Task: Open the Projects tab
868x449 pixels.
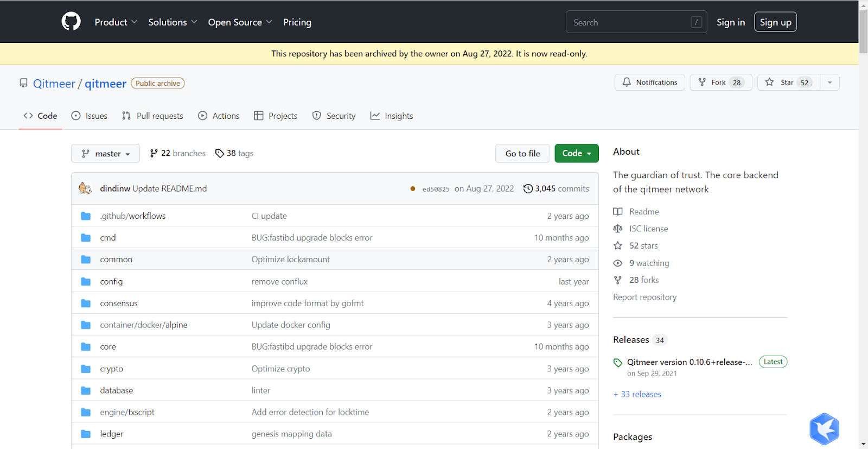Action: pos(276,116)
